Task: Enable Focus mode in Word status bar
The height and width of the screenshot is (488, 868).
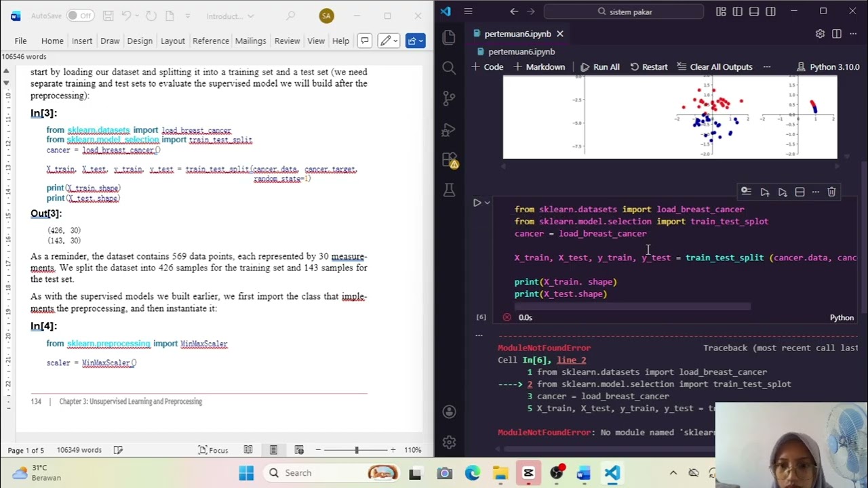Action: 213,450
